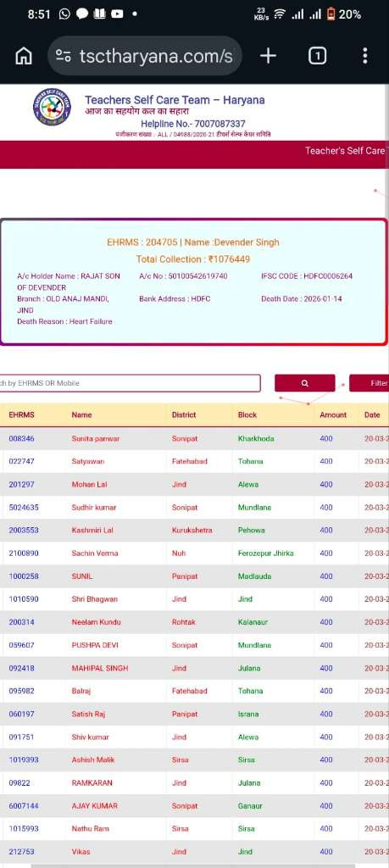This screenshot has height=868, width=389.
Task: Tap Helpline No. 7007087337
Action: tap(193, 124)
